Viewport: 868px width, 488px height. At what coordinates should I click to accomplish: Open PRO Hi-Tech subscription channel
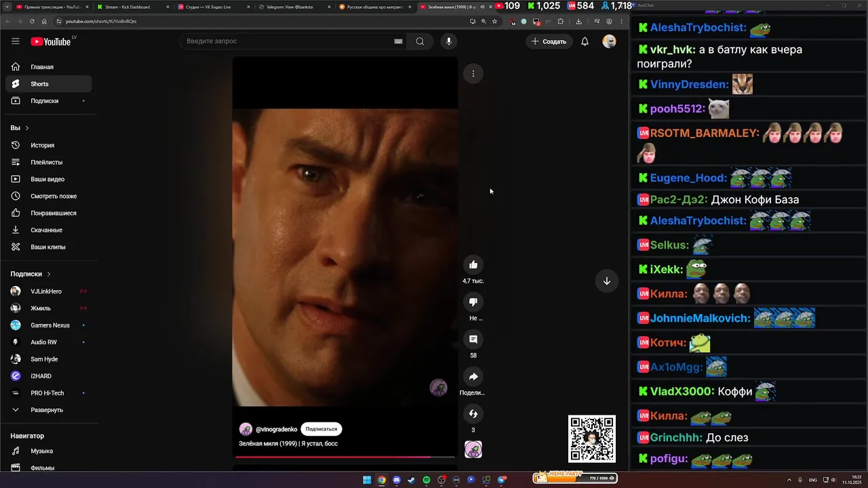click(x=48, y=393)
